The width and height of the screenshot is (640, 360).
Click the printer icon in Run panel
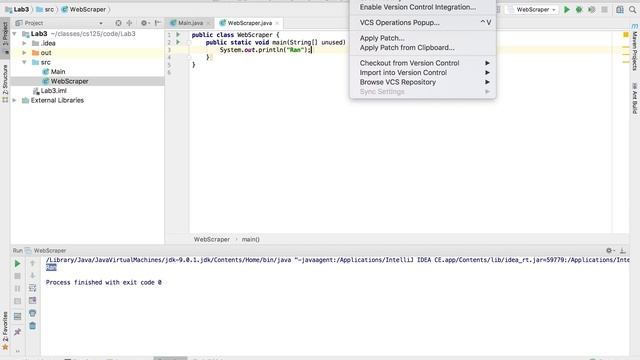[x=33, y=313]
